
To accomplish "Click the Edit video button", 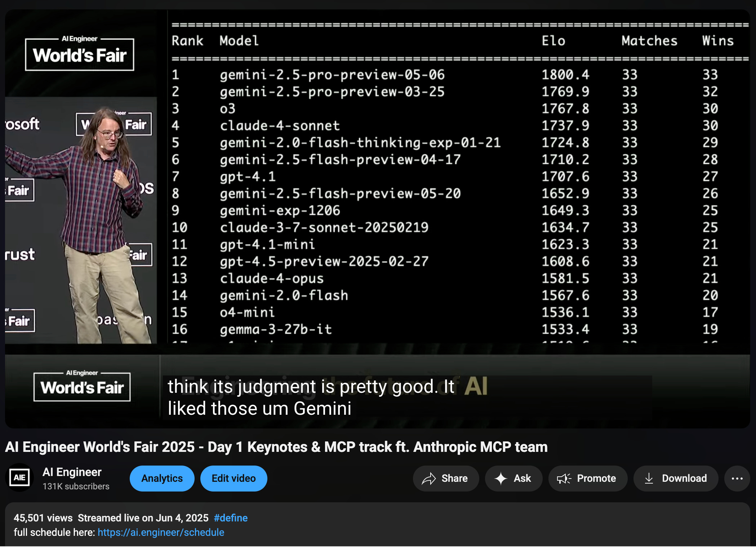I will [x=234, y=478].
